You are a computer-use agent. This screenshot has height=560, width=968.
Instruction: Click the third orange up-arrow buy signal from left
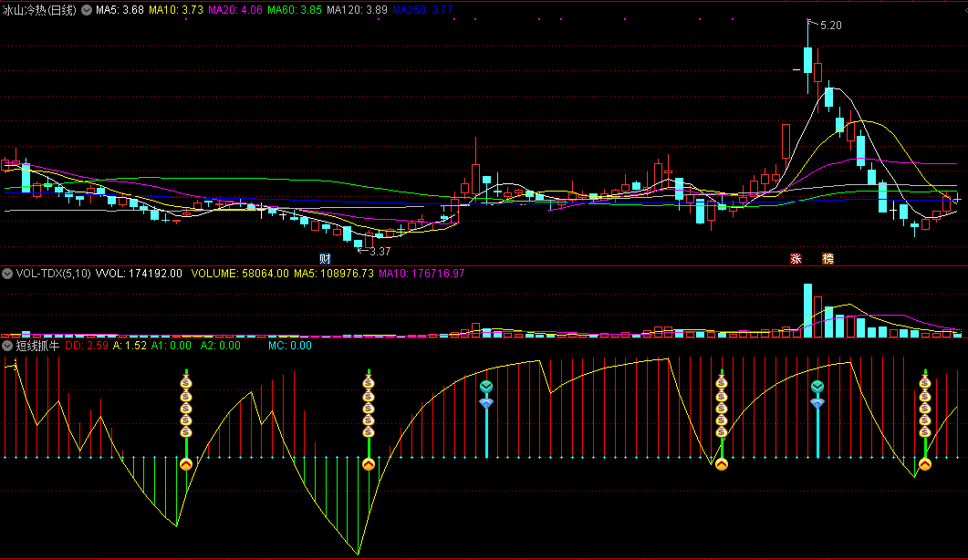tap(722, 463)
